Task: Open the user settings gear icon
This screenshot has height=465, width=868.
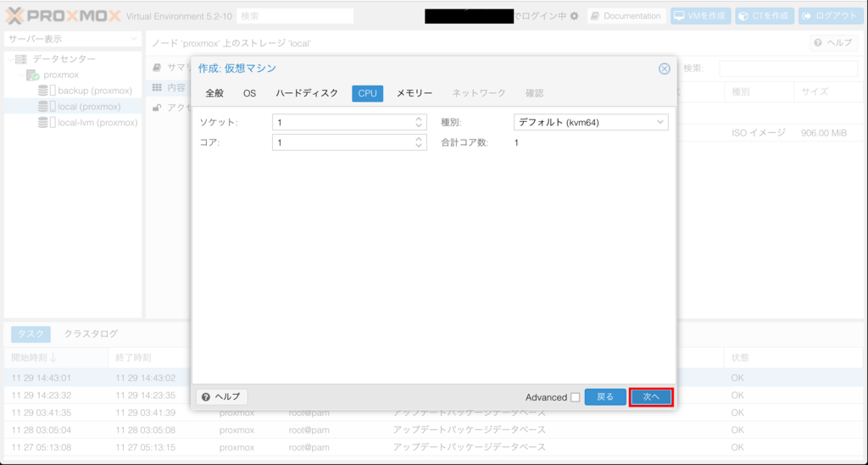Action: [574, 16]
